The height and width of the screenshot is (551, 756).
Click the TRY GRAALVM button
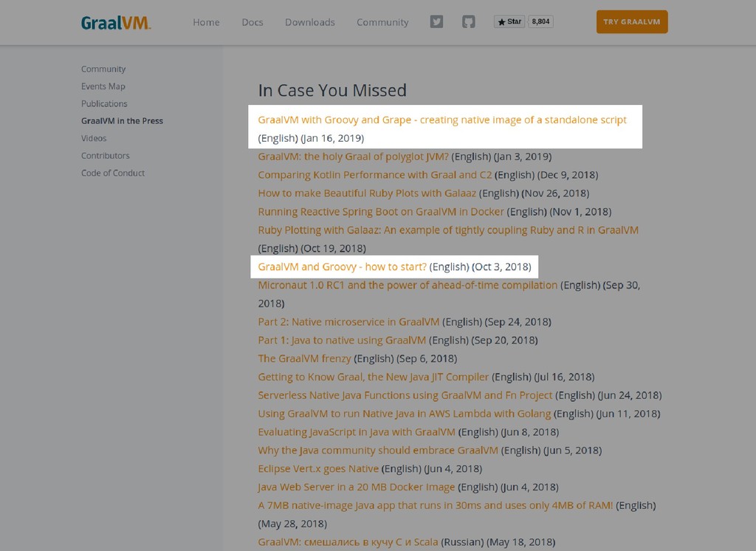[632, 21]
